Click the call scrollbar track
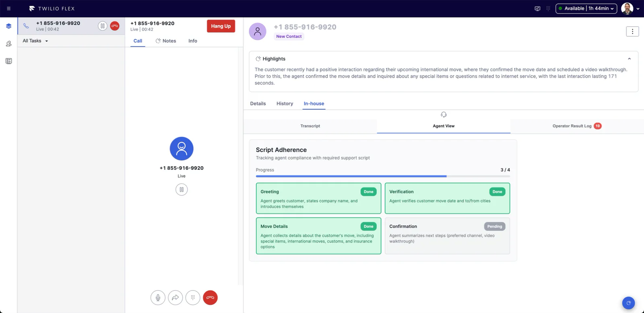The height and width of the screenshot is (313, 644). pos(241,166)
